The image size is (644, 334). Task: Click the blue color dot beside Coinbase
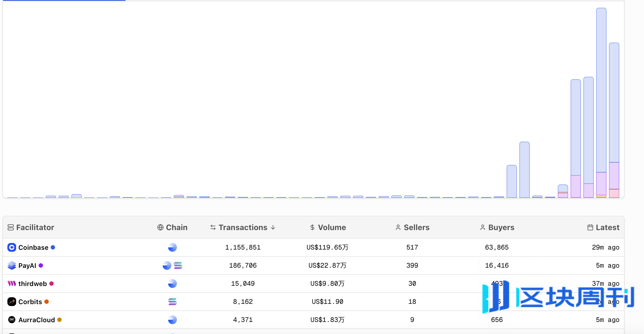click(x=53, y=247)
